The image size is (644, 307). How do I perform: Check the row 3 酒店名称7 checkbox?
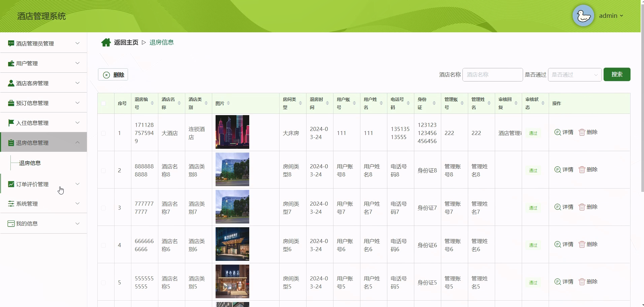103,208
